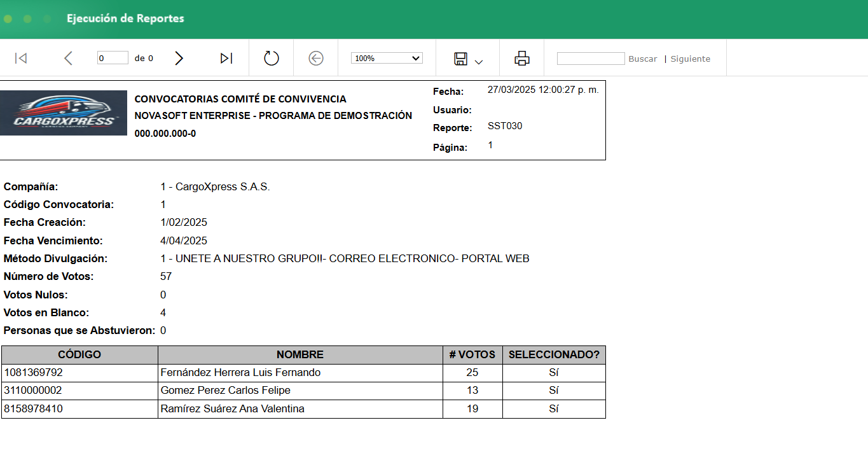Image resolution: width=868 pixels, height=453 pixels.
Task: Click NOVASOFT ENTERPRISE - PROGRAMA DE DEMOSTRACIÓN text
Action: [x=273, y=116]
